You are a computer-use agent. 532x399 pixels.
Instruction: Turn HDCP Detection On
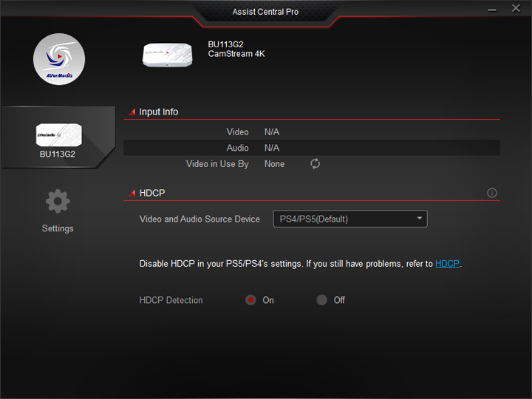[251, 300]
